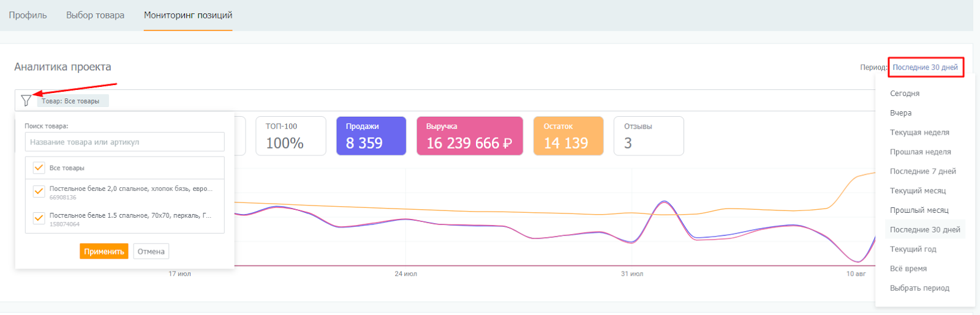Open 'Выбрать период' custom range option
The image size is (980, 315).
tap(919, 288)
